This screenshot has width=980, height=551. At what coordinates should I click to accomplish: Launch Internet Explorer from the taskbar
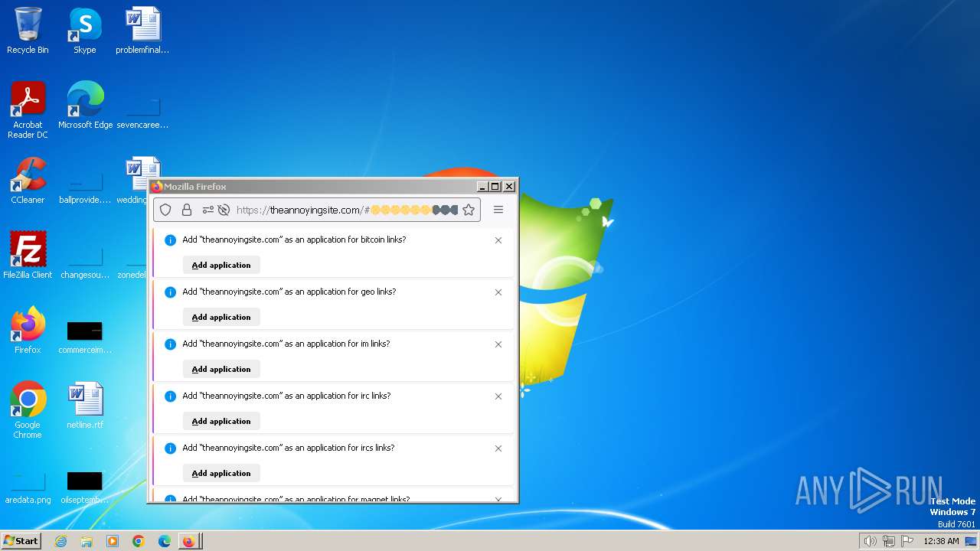[61, 541]
